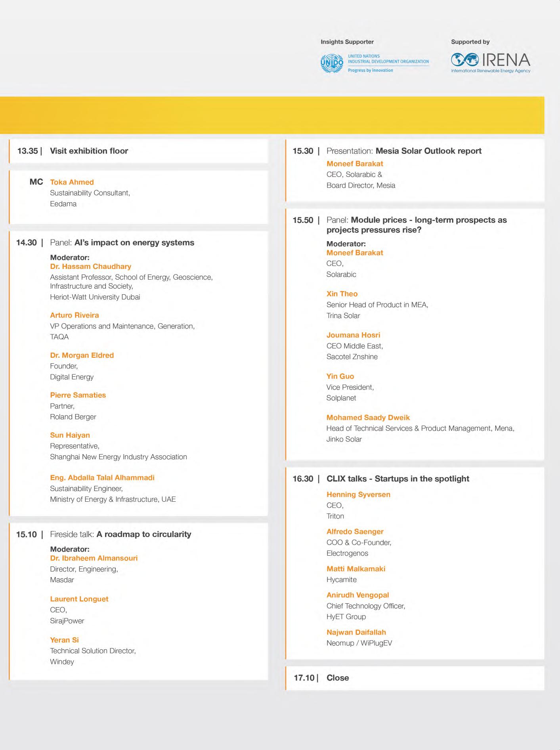560x750 pixels.
Task: Select the 'Triton' company line
Action: (335, 516)
